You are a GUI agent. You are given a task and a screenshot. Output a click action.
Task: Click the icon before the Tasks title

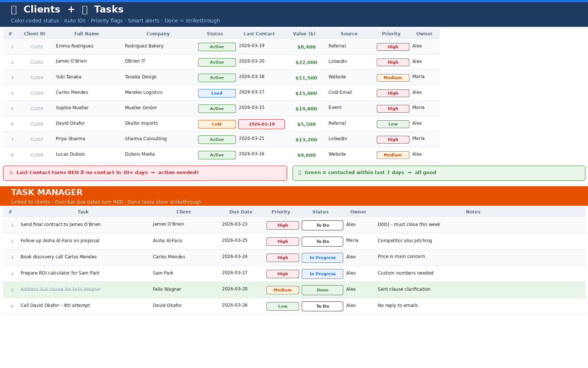coord(85,10)
